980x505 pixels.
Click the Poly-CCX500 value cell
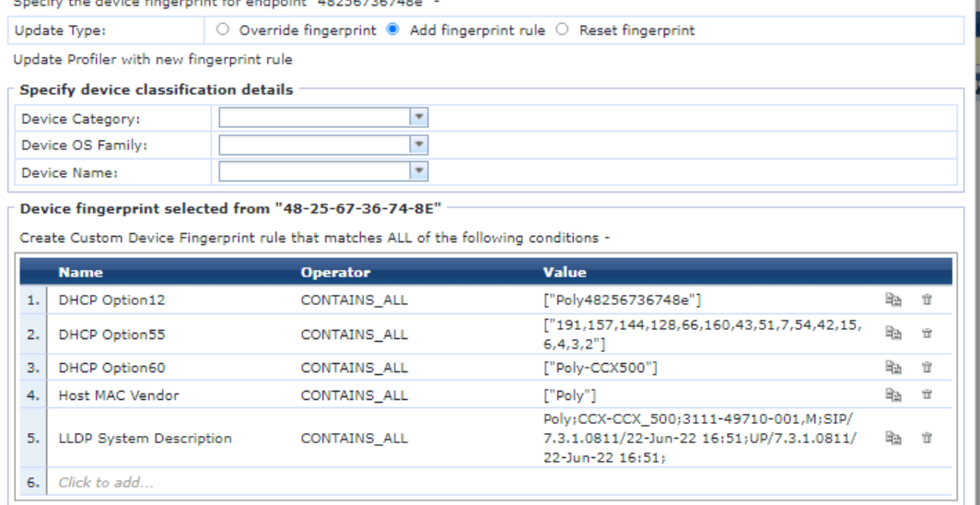(601, 369)
